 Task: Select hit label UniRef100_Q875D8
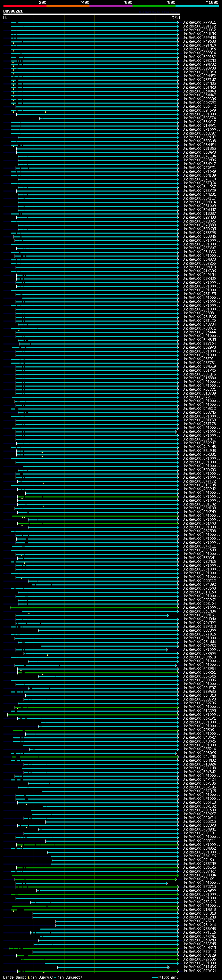click(199, 531)
